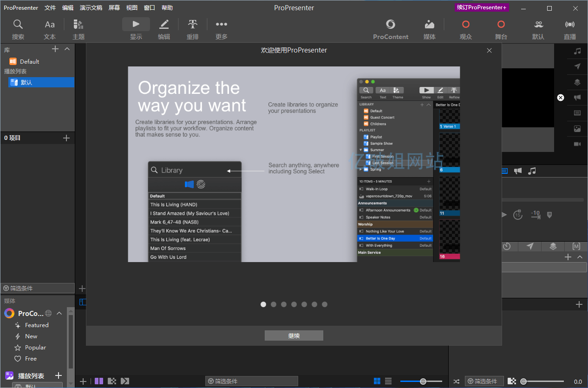Screen dimensions: 588x388
Task: Select the announcements megaphone tab below preview
Action: pos(518,171)
